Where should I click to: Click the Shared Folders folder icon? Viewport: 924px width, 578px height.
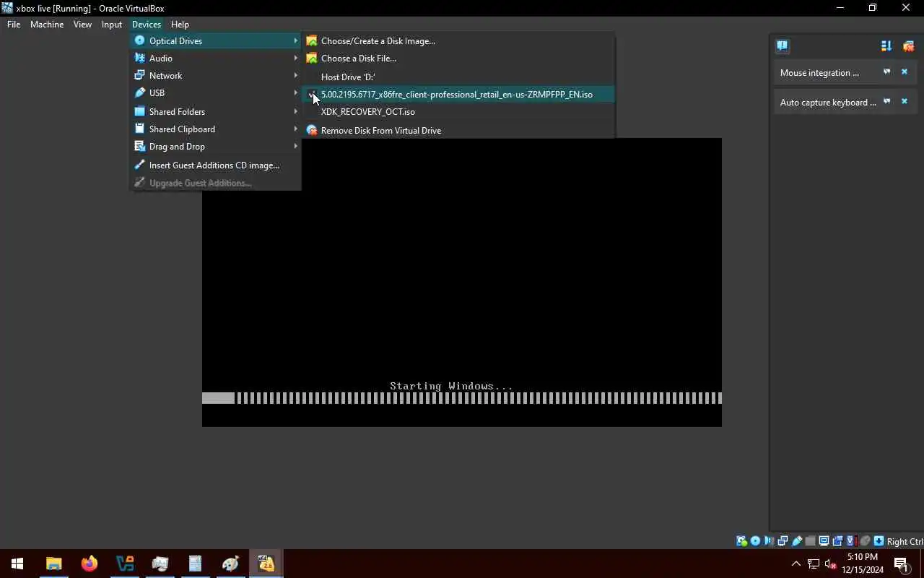[x=140, y=111]
